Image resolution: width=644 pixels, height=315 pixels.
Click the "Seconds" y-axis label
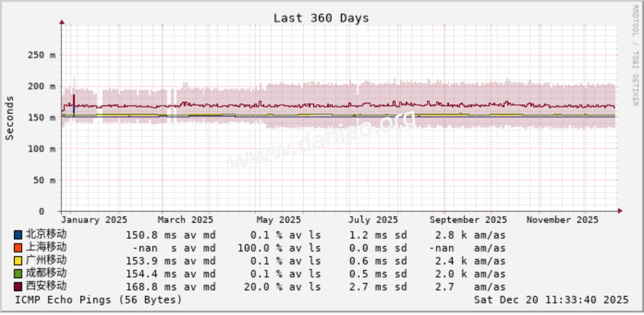(10, 118)
